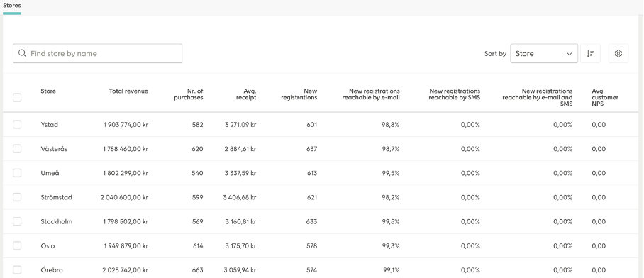Viewport: 644px width, 278px height.
Task: Check the Västerås row checkbox
Action: click(x=17, y=149)
